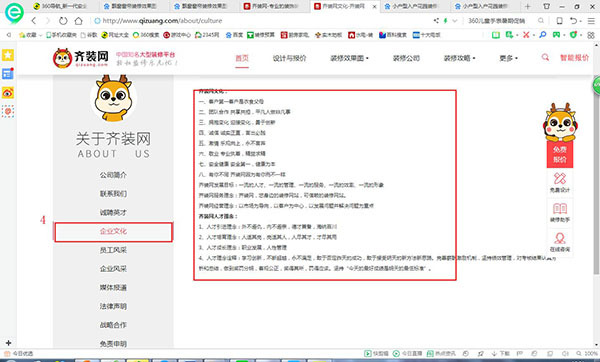The height and width of the screenshot is (362, 600).
Task: Select 企业文化 in About sidebar
Action: coord(113,232)
